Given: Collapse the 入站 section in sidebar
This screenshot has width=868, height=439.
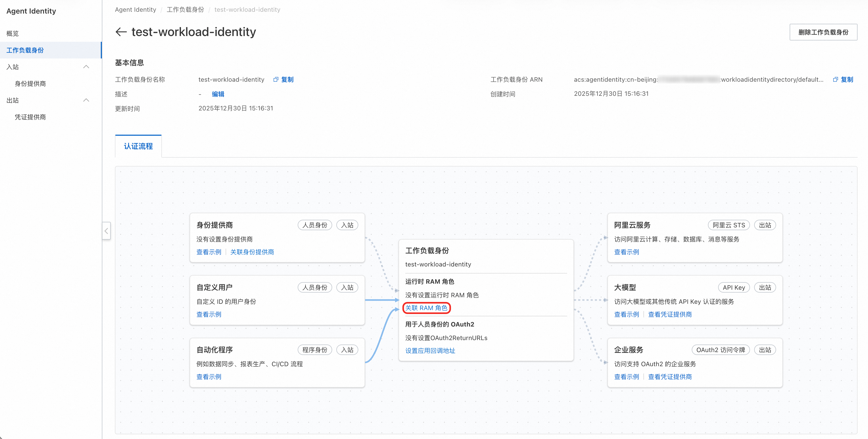Looking at the screenshot, I should click(x=86, y=67).
